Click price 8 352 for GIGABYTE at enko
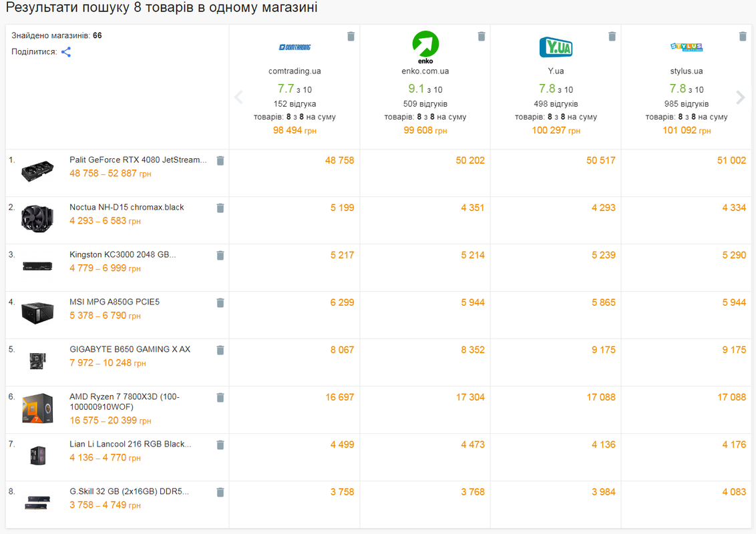756x534 pixels. (473, 350)
